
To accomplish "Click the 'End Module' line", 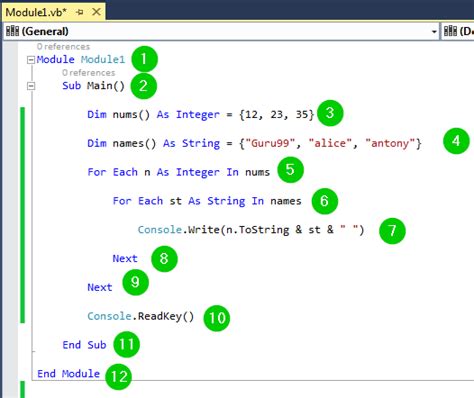I will (x=68, y=374).
